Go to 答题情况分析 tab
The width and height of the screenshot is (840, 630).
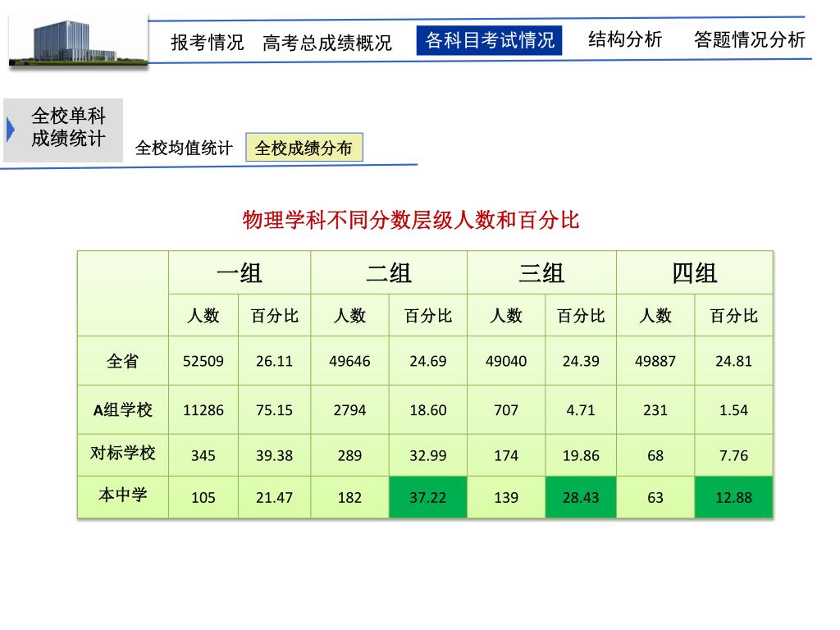pyautogui.click(x=750, y=39)
